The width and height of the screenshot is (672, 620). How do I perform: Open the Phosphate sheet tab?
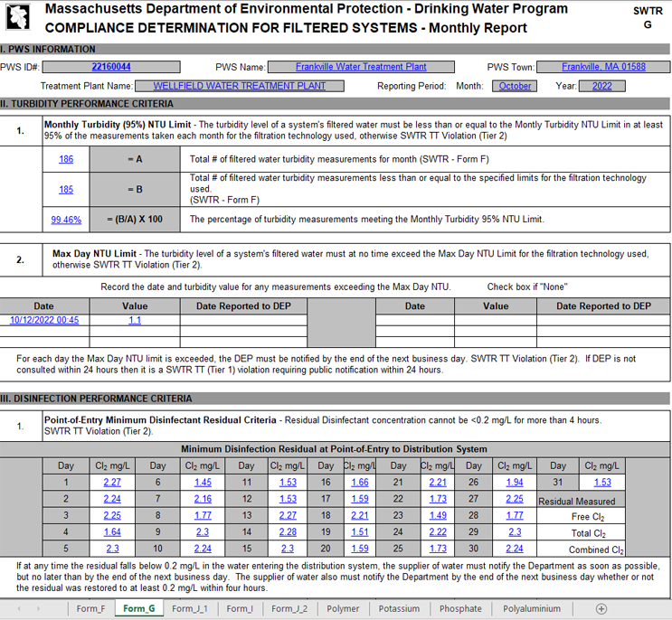(460, 609)
